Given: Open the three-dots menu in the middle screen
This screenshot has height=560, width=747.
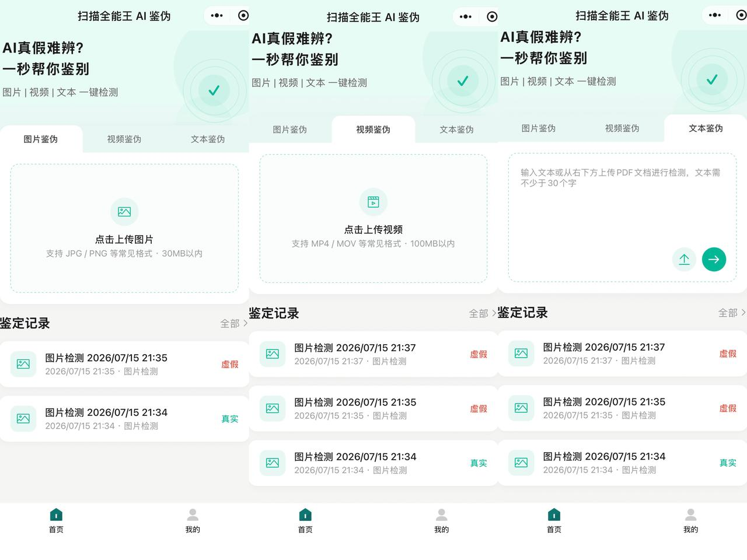Looking at the screenshot, I should click(466, 16).
